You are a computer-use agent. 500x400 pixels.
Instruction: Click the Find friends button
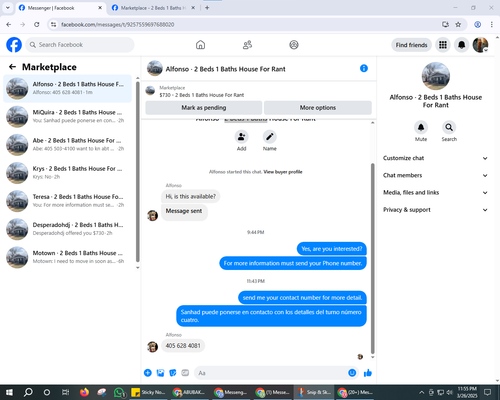click(x=411, y=45)
